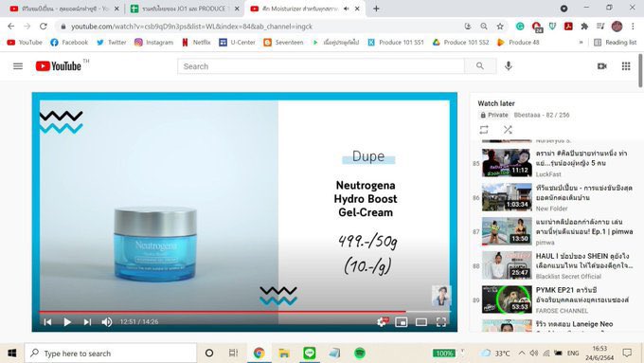Toggle playlist shuffle
This screenshot has width=644, height=363.
(508, 130)
